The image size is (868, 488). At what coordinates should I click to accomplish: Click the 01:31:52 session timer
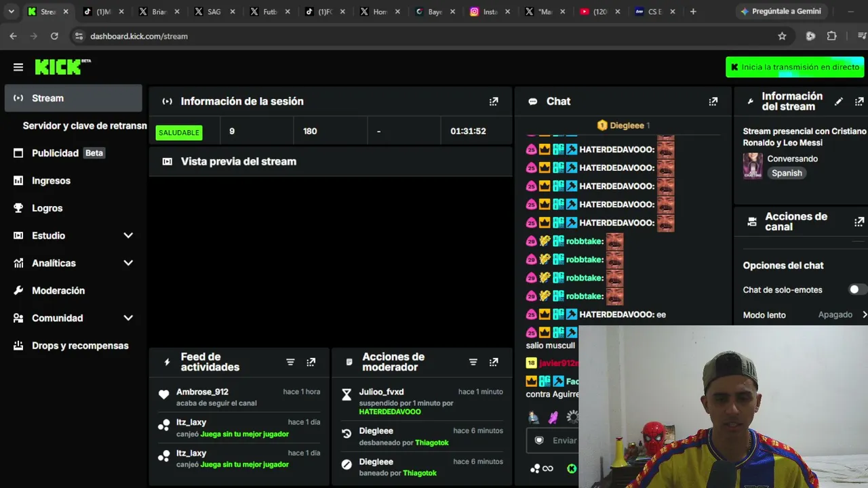(x=468, y=131)
